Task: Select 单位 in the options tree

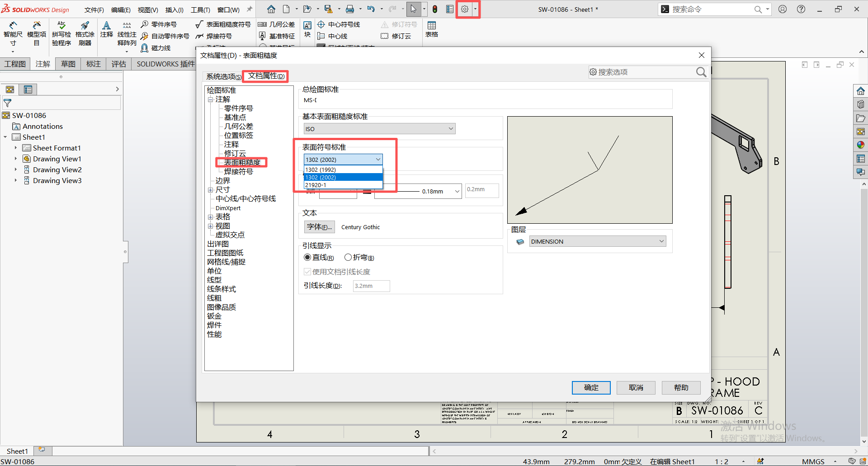Action: pos(214,271)
